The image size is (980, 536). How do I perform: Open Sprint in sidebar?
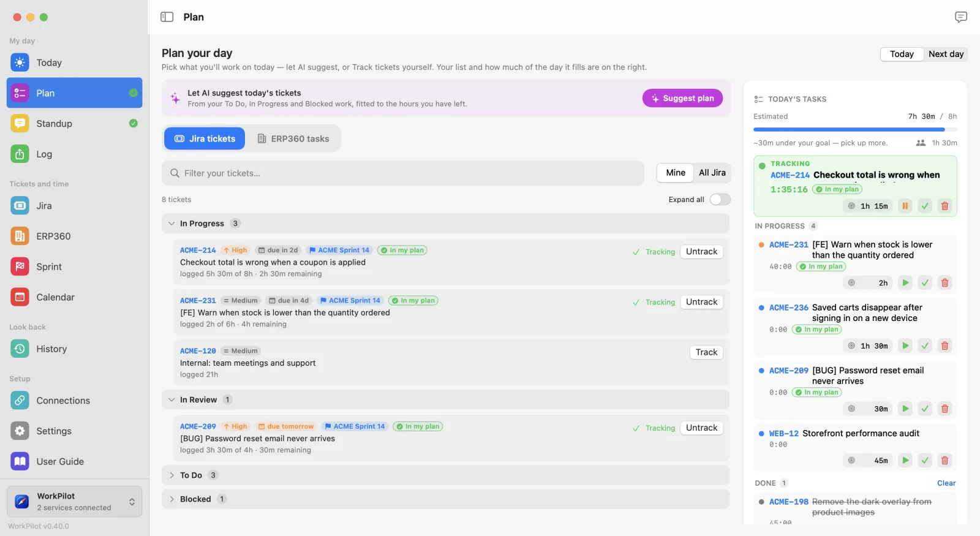tap(75, 267)
